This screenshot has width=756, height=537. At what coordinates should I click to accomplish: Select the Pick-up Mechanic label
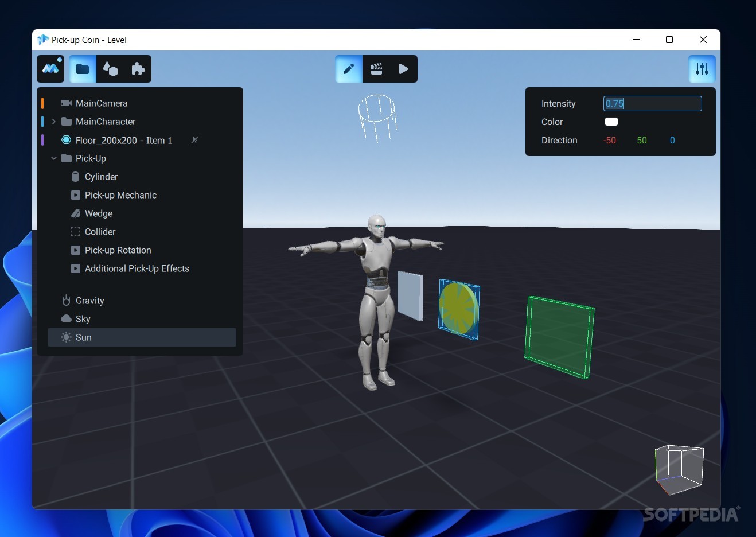120,195
